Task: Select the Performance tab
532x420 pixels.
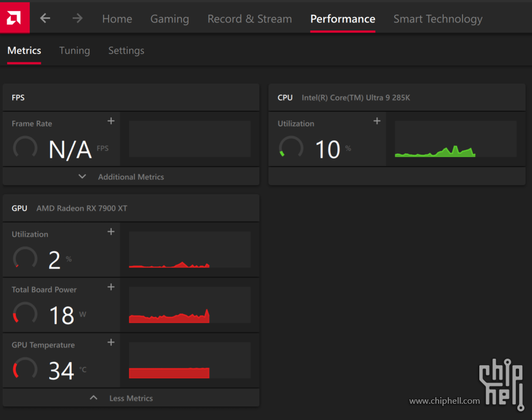Action: click(x=343, y=19)
